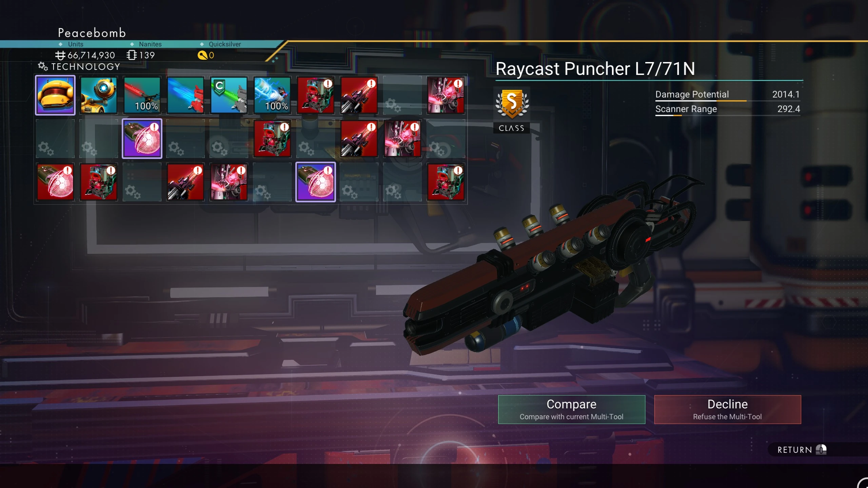Select the C-class green laser upgrade slot
Screen dimensions: 868x488
[229, 95]
